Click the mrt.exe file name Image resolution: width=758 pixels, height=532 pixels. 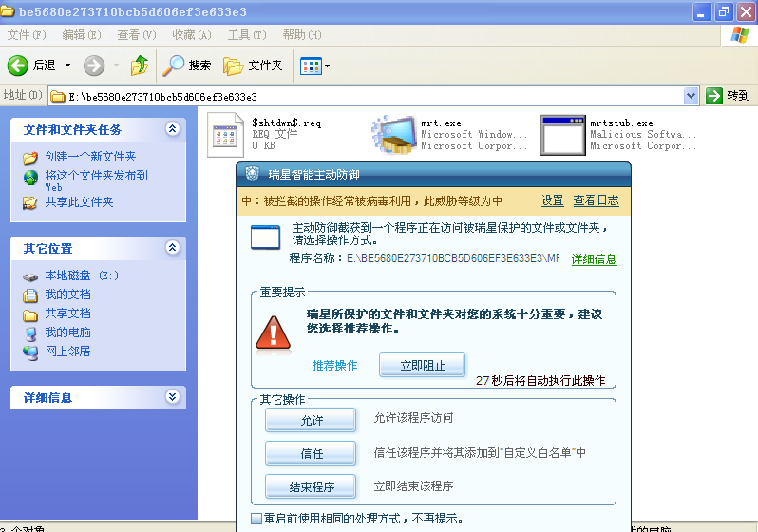click(441, 123)
